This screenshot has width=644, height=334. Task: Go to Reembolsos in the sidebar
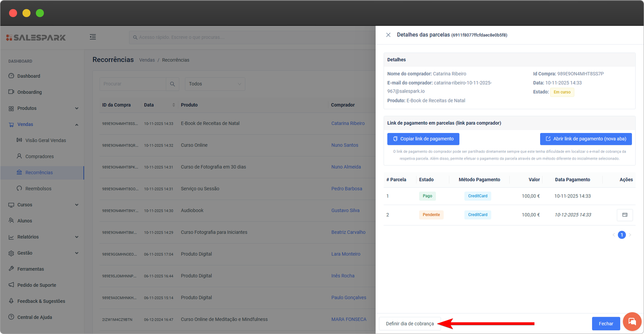pos(38,189)
